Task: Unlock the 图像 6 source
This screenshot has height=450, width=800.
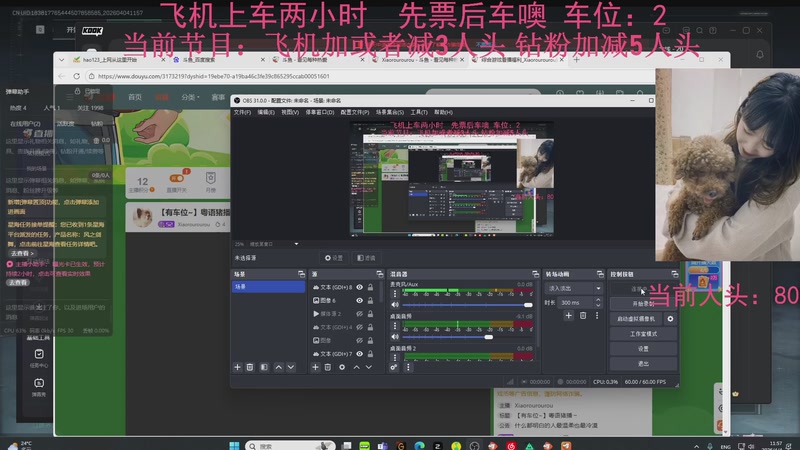Action: 370,301
